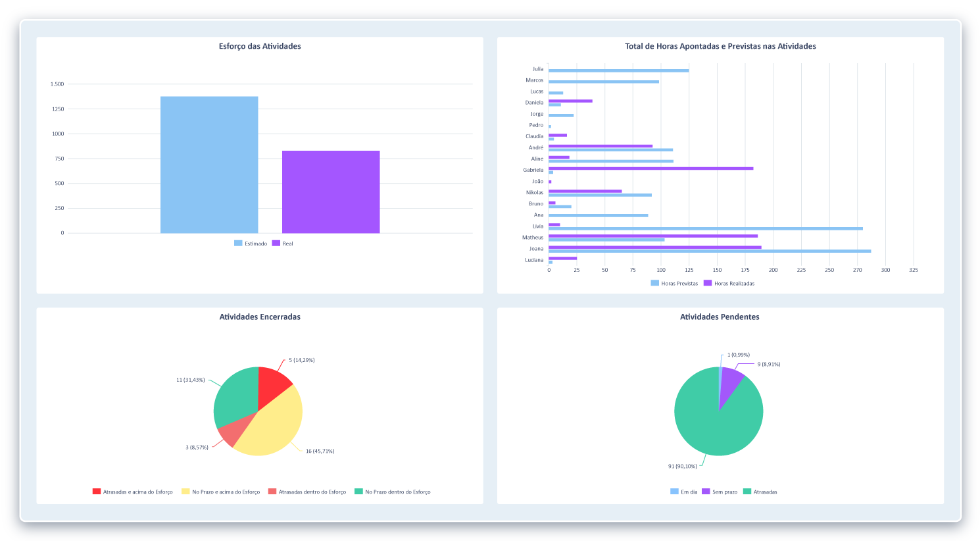Screen dimensions: 980x541
Task: Click the 'Sem prazo' legend entry
Action: 720,492
